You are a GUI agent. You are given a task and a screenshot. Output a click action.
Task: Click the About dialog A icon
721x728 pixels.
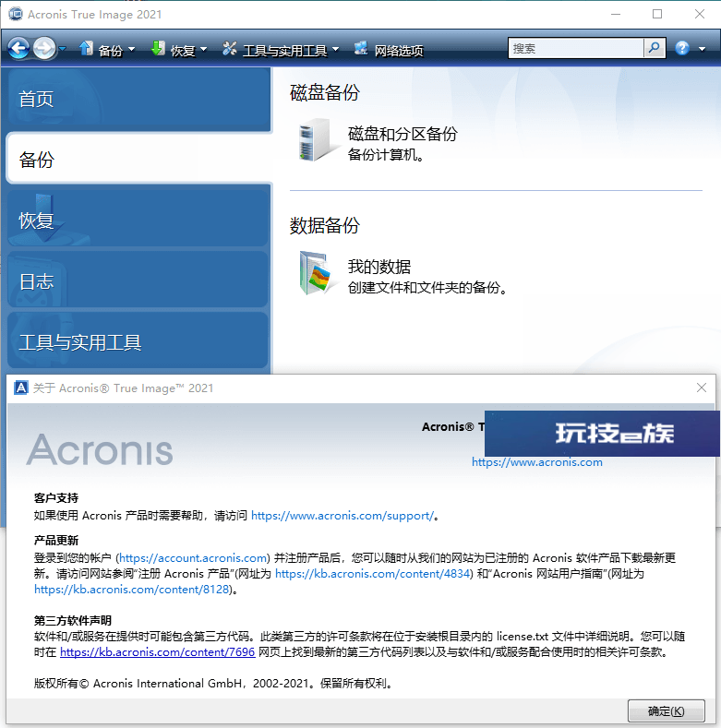point(21,388)
